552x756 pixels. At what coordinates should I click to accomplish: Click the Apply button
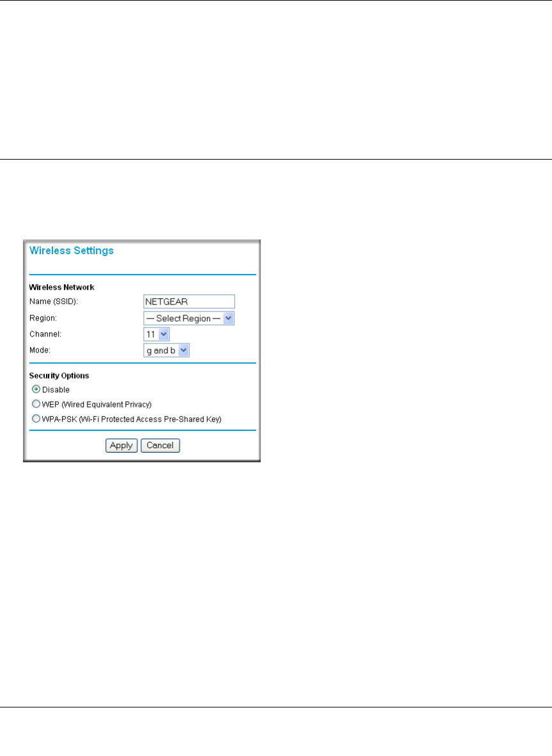pyautogui.click(x=121, y=446)
